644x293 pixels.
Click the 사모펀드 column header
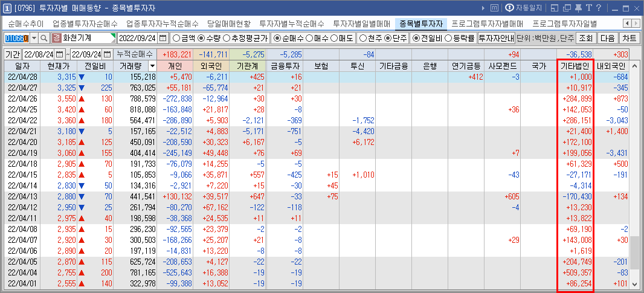click(x=503, y=66)
